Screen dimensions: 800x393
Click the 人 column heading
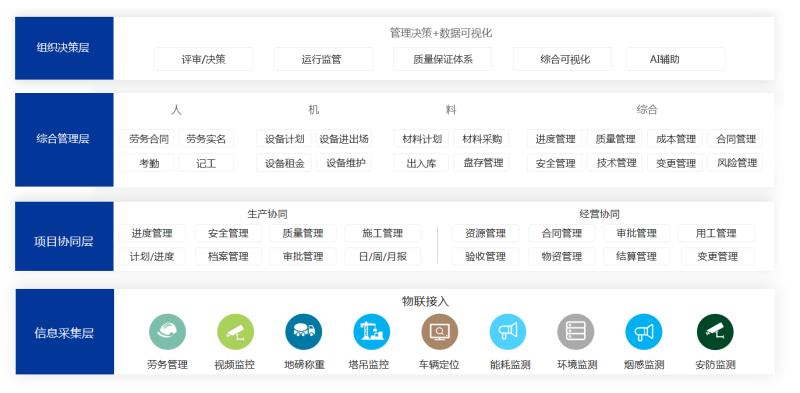tap(177, 110)
